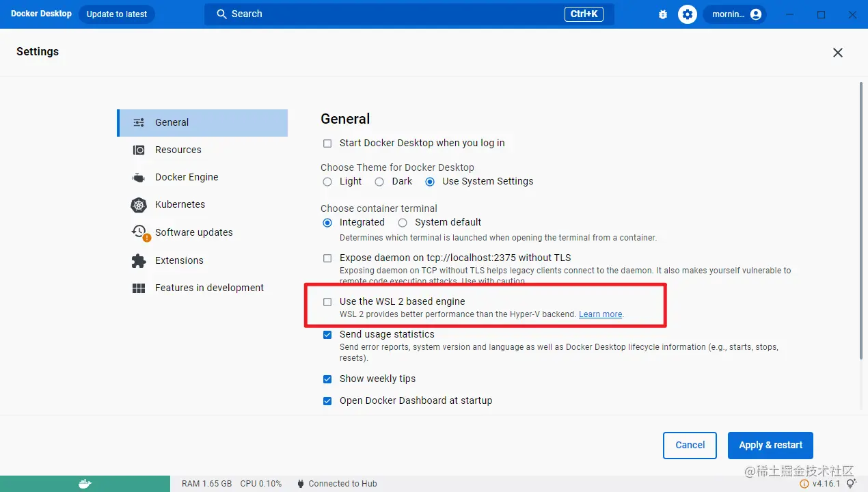Viewport: 868px width, 492px height.
Task: Click the Ctrl+K shortcut badge in search
Action: (584, 14)
